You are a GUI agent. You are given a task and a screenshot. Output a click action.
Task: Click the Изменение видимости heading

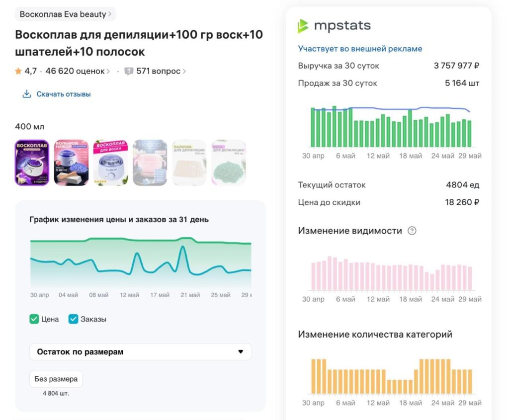(x=350, y=231)
